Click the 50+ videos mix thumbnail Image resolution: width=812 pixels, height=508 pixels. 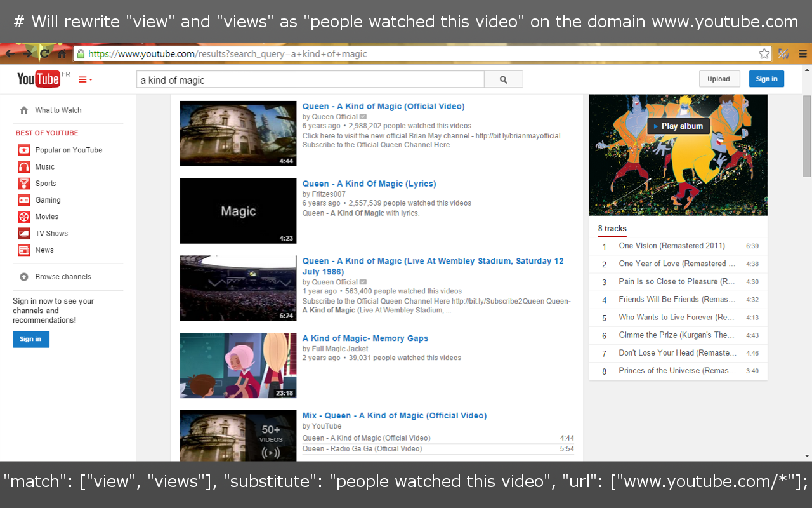(238, 436)
